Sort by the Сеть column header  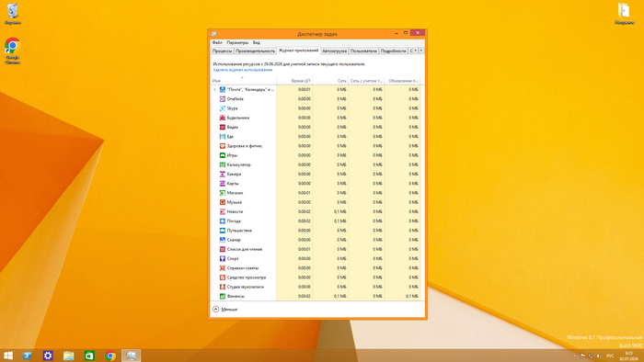click(330, 81)
